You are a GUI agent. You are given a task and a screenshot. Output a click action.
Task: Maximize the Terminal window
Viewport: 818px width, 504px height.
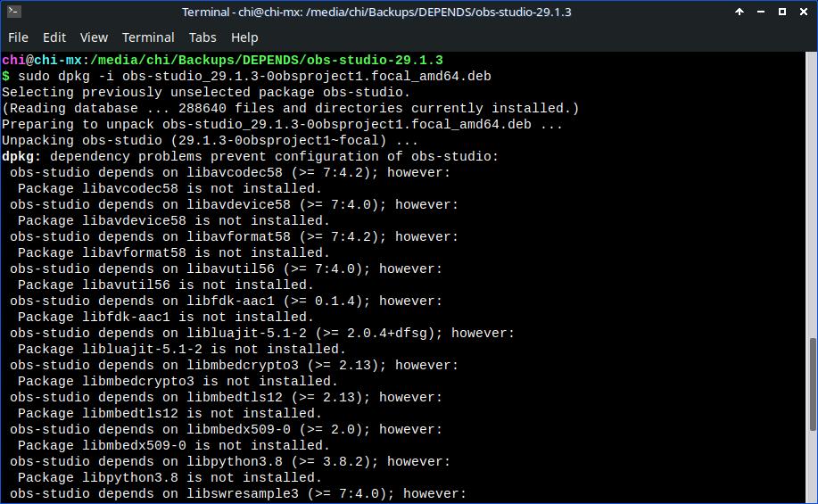(x=782, y=12)
